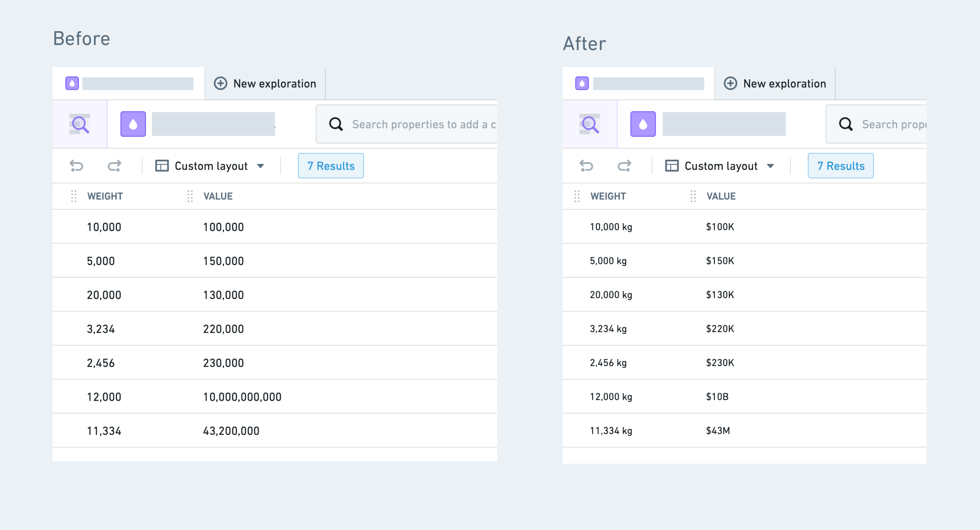Open the Custom layout dropdown in Before panel

point(210,166)
